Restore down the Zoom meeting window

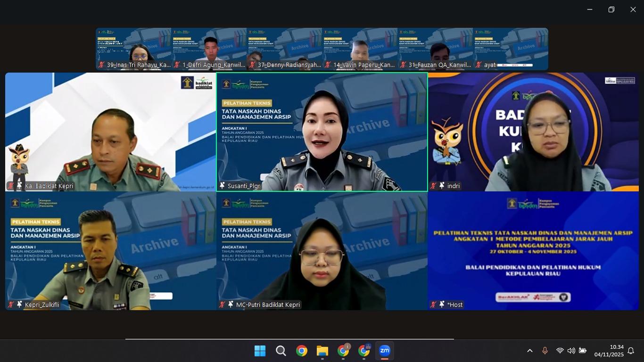tap(611, 9)
